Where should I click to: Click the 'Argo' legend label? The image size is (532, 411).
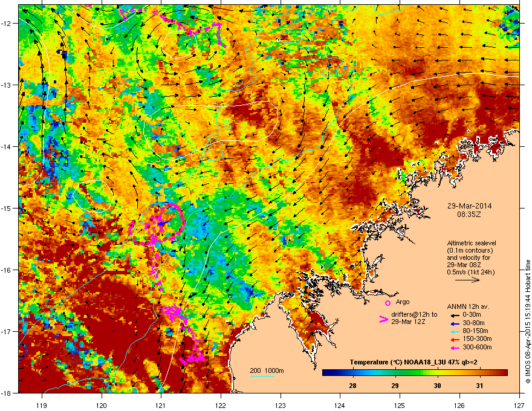click(403, 302)
